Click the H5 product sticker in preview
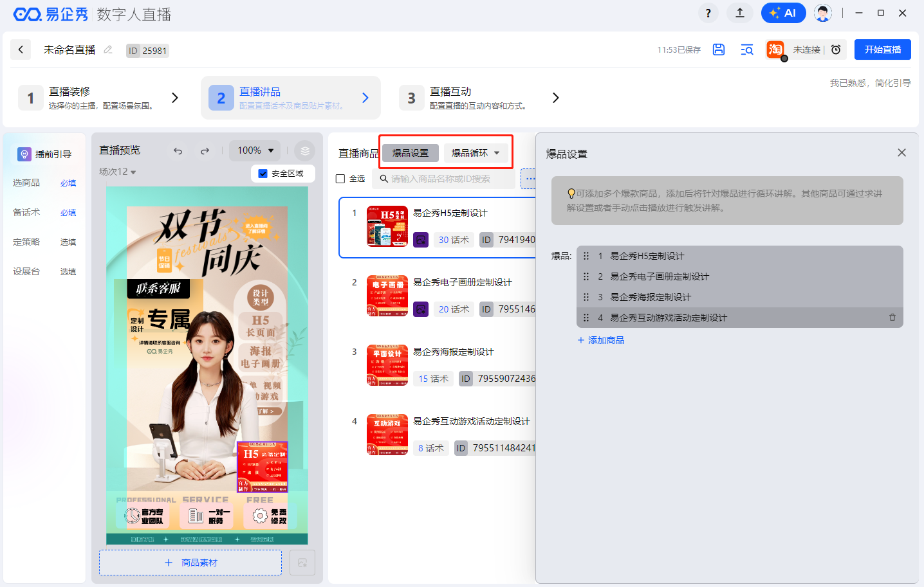 262,467
